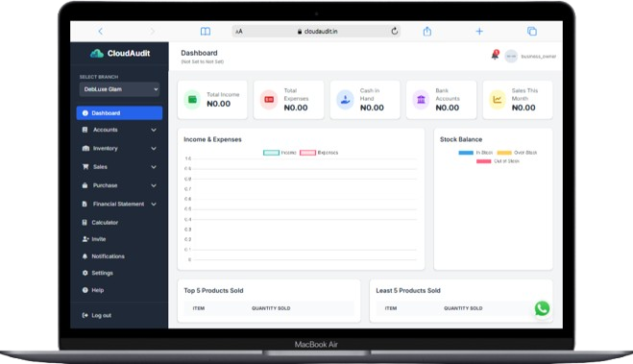Open the browser share icon
The image size is (633, 364).
(427, 31)
